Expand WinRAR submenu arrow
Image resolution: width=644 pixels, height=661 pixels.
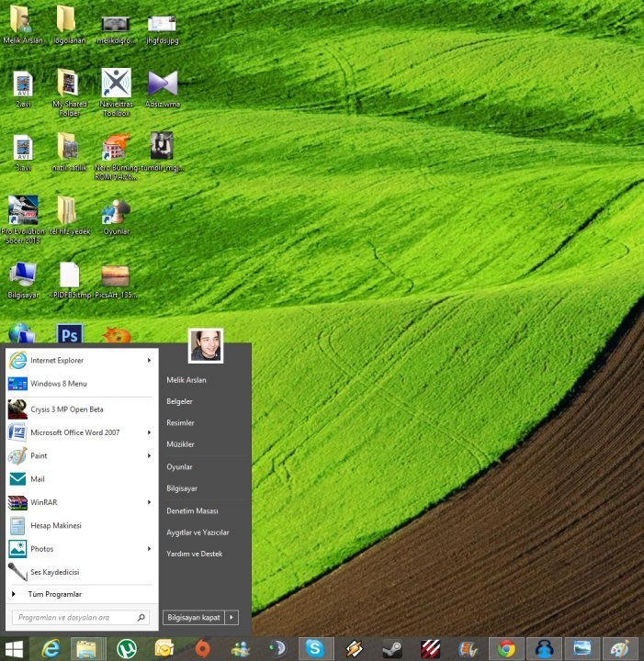coord(149,502)
